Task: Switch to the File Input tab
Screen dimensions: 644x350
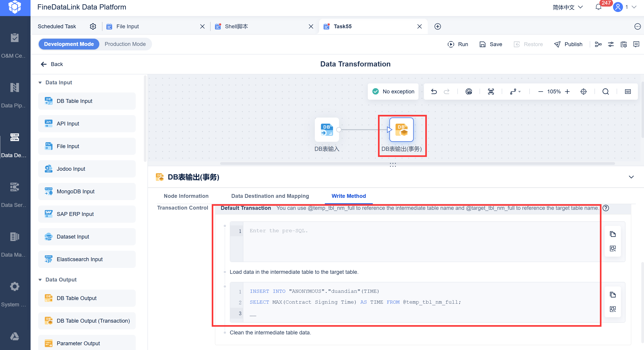Action: 128,26
